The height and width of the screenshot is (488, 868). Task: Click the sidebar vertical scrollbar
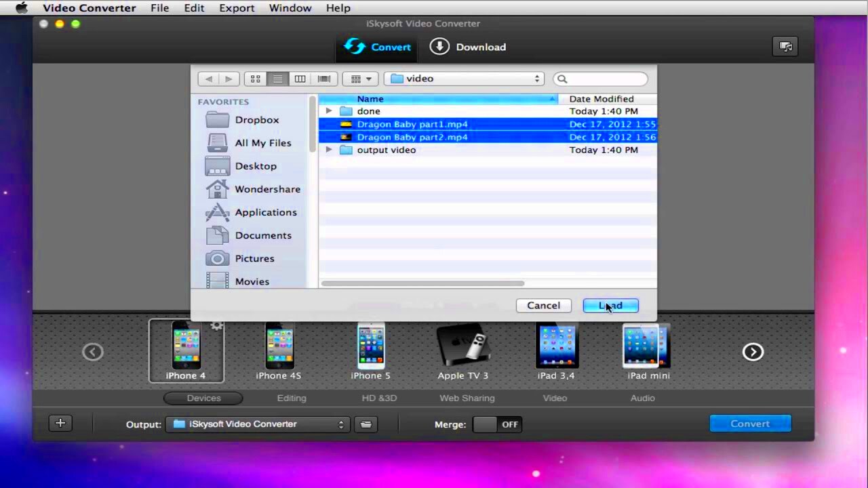point(313,124)
